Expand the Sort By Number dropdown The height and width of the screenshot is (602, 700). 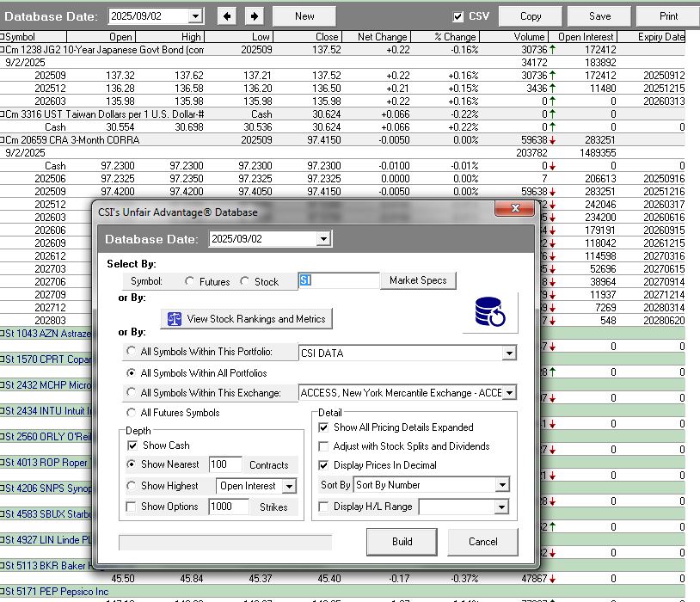click(x=502, y=485)
